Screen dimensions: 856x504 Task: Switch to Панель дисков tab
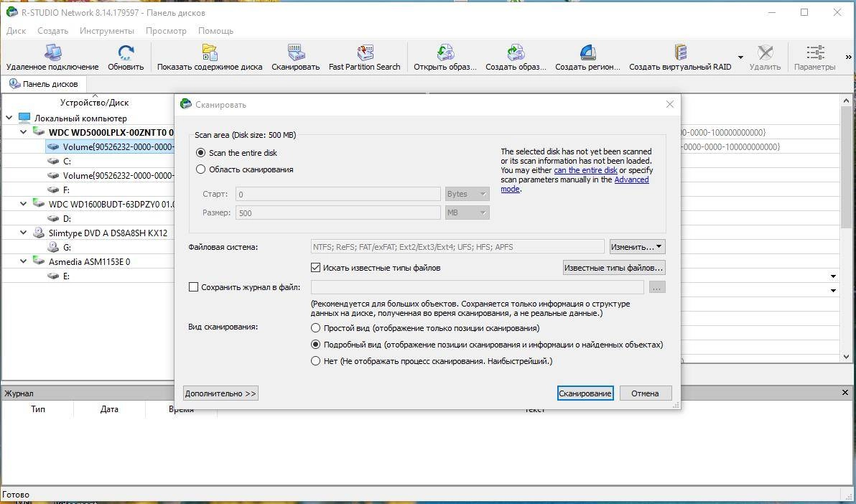click(44, 84)
